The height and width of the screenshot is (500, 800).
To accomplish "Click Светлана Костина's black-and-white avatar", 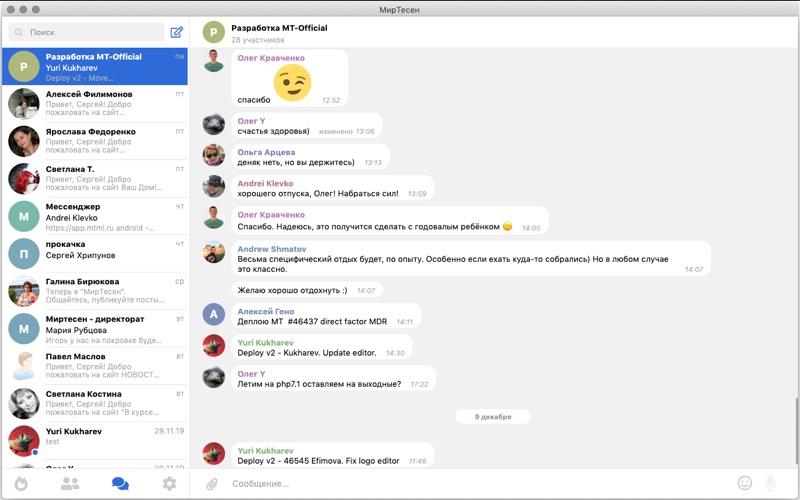I will [24, 404].
